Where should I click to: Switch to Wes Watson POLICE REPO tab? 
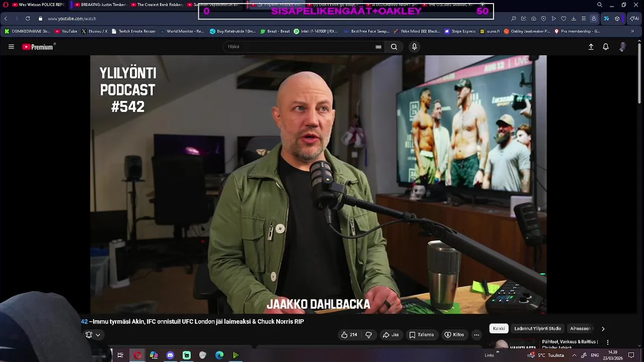pos(39,5)
